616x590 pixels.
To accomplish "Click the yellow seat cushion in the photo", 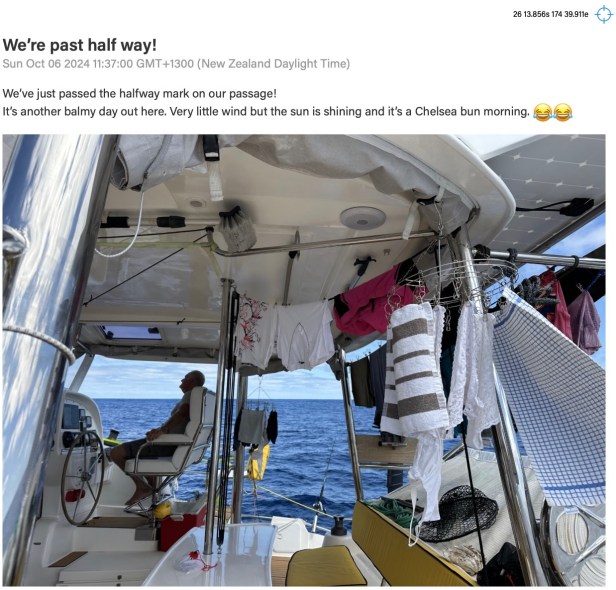I will pos(325,566).
